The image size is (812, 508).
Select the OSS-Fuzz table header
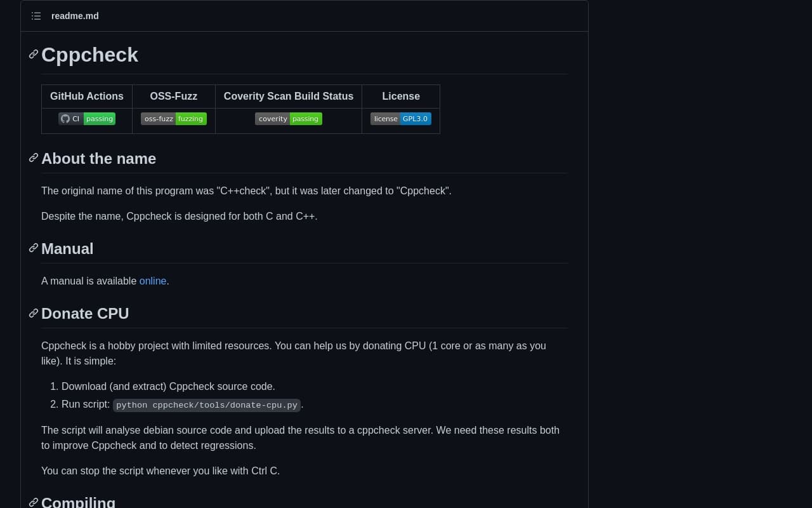[x=174, y=97]
